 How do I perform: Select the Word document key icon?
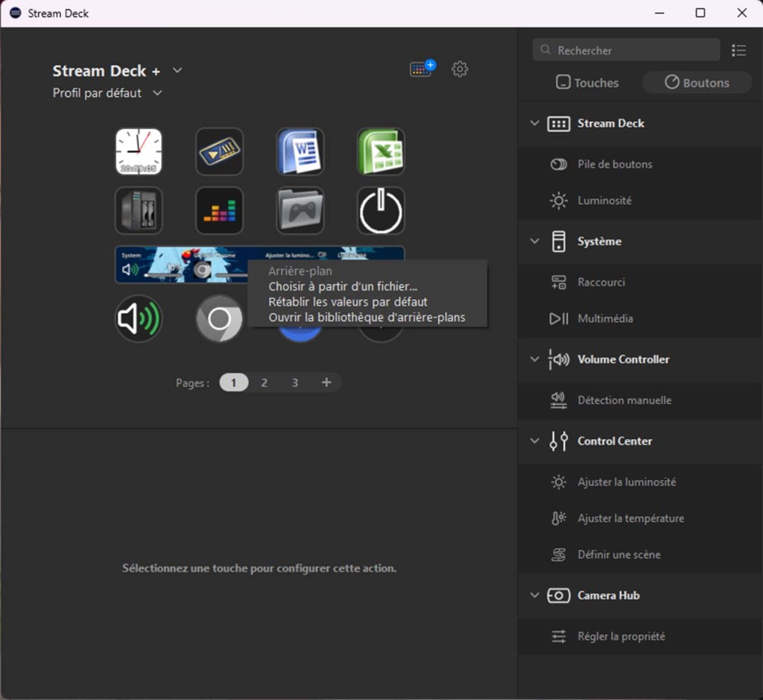(300, 151)
